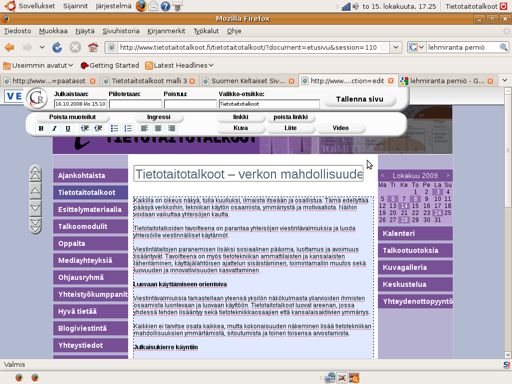
Task: Insert a bulleted list
Action: click(x=114, y=128)
